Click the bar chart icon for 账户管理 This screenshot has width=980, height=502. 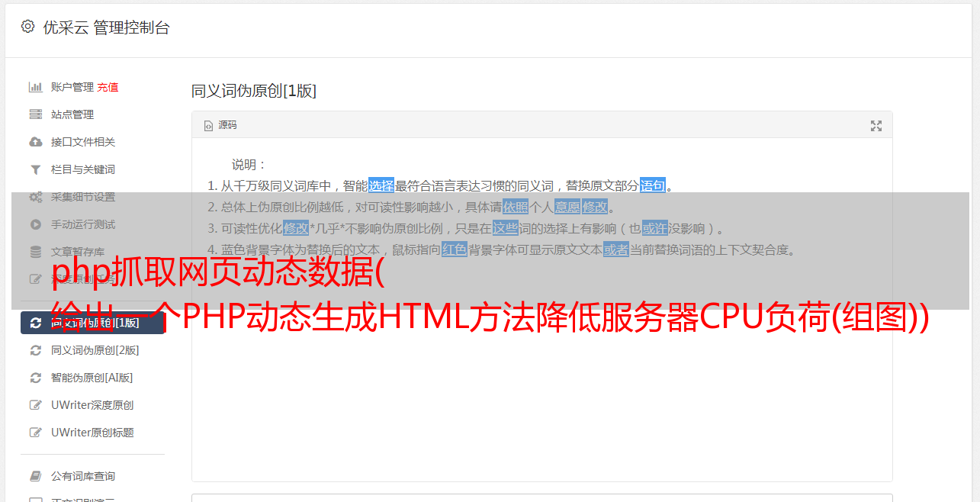[x=35, y=87]
